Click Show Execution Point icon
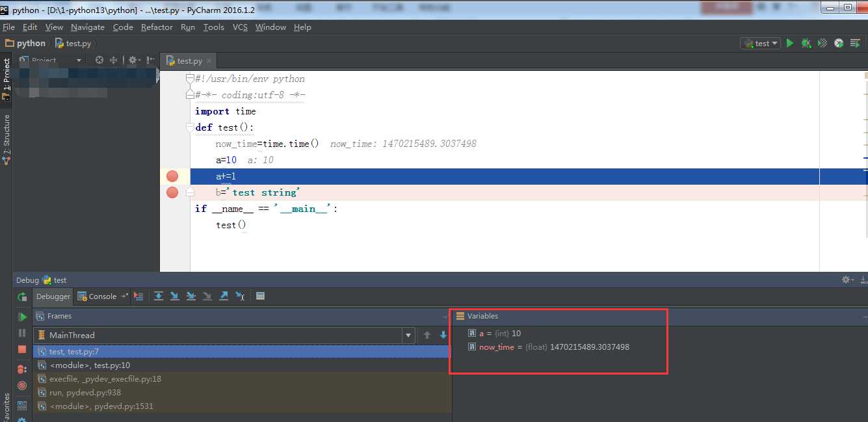This screenshot has width=868, height=422. 138,296
